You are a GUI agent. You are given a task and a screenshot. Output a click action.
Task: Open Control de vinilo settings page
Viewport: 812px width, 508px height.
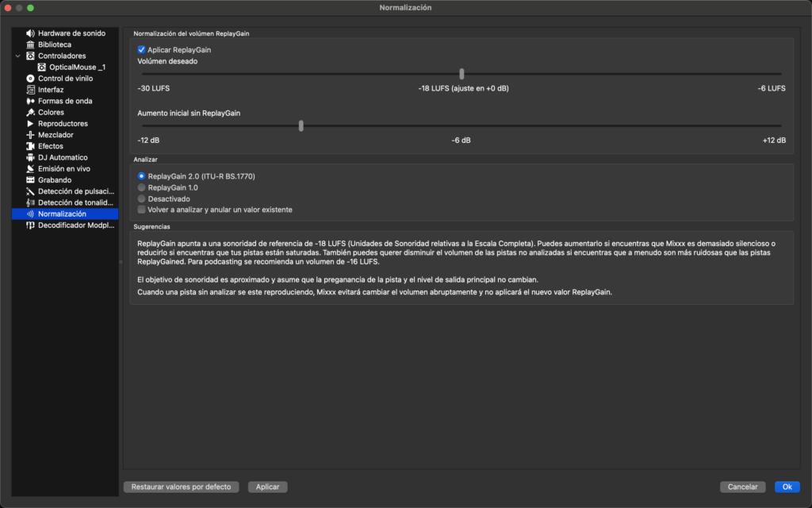point(65,79)
